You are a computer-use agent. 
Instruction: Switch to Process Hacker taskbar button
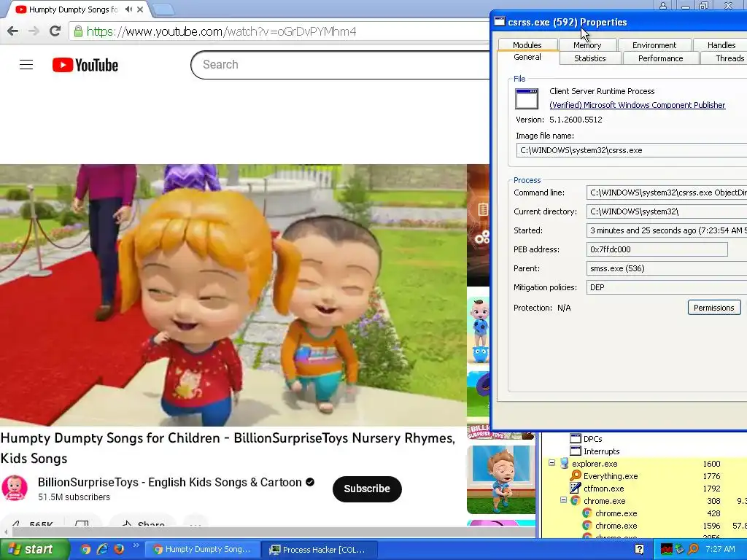[x=319, y=549]
